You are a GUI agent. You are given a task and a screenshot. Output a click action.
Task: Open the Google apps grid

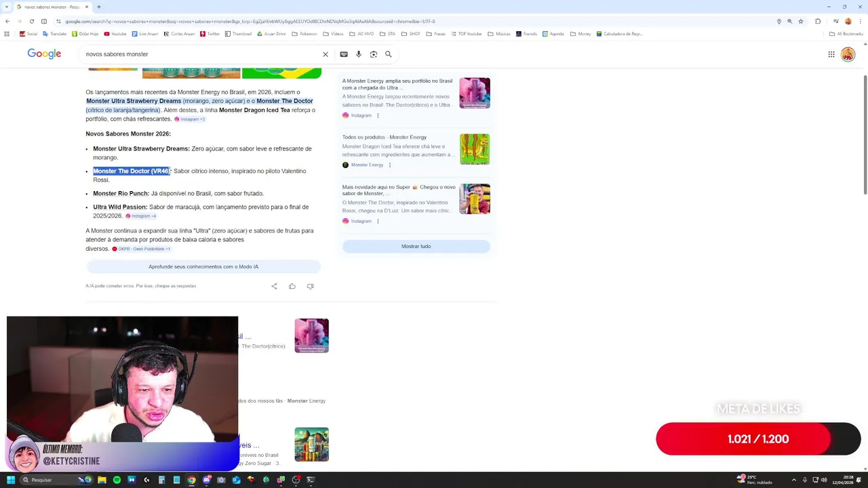point(831,54)
